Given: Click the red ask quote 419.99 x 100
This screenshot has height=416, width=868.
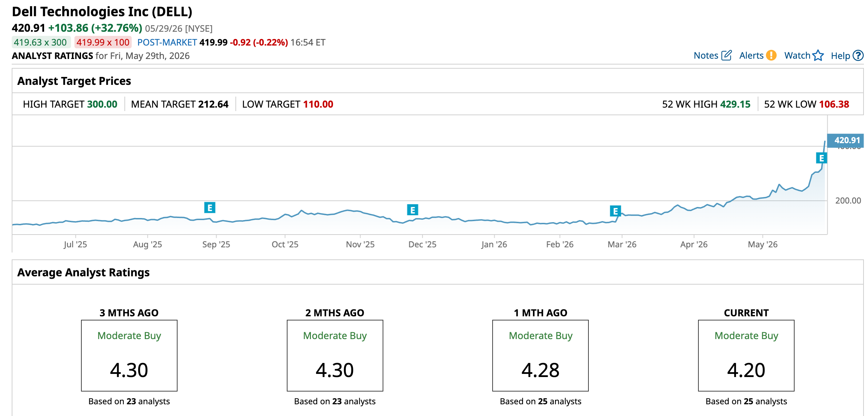Looking at the screenshot, I should 103,42.
